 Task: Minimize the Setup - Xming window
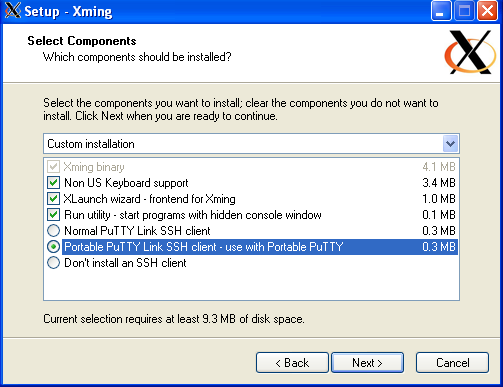441,11
